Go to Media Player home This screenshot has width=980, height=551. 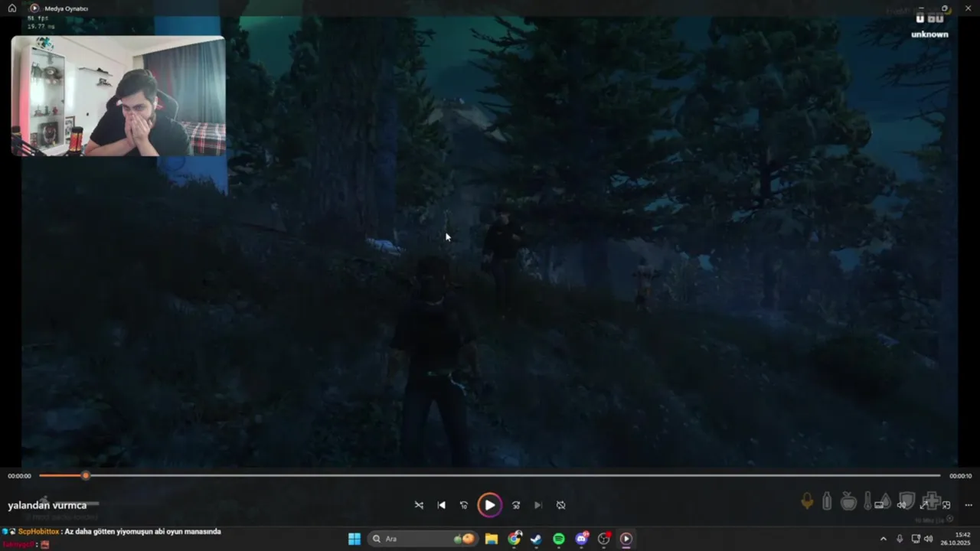click(x=11, y=8)
